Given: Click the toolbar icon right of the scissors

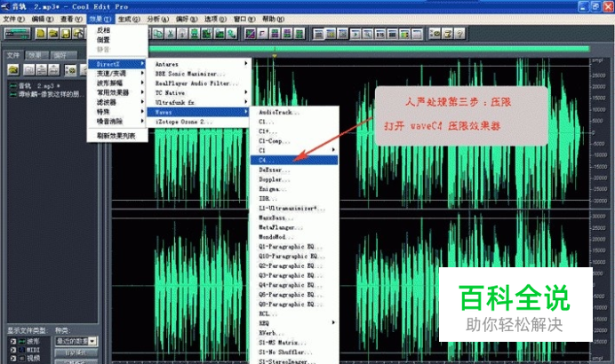Looking at the screenshot, I should pos(182,34).
